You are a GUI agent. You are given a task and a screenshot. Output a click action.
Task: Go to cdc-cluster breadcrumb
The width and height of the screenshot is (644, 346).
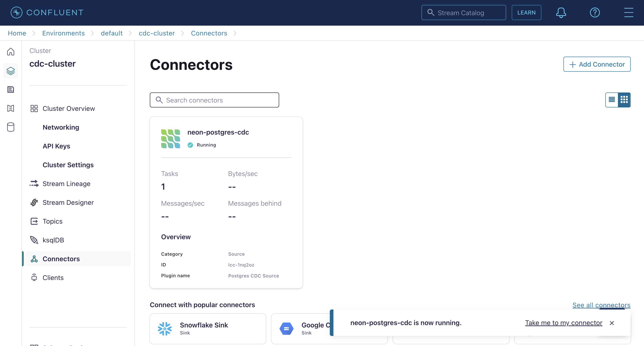[x=157, y=33]
